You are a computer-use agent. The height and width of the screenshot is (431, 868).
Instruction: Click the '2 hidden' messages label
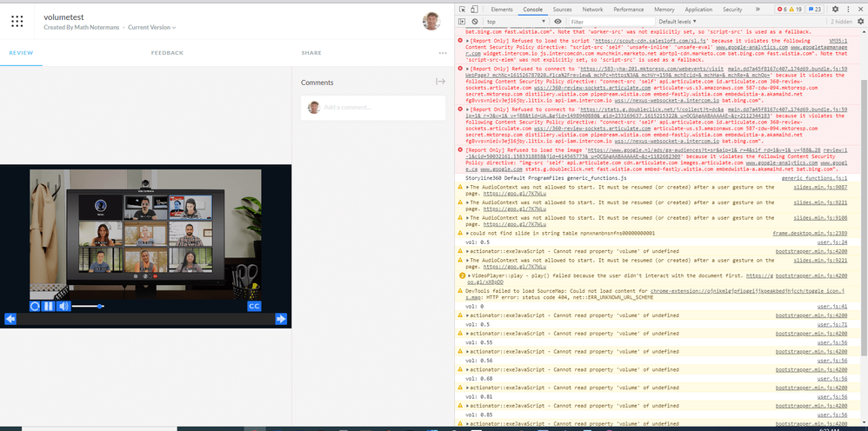click(x=841, y=22)
